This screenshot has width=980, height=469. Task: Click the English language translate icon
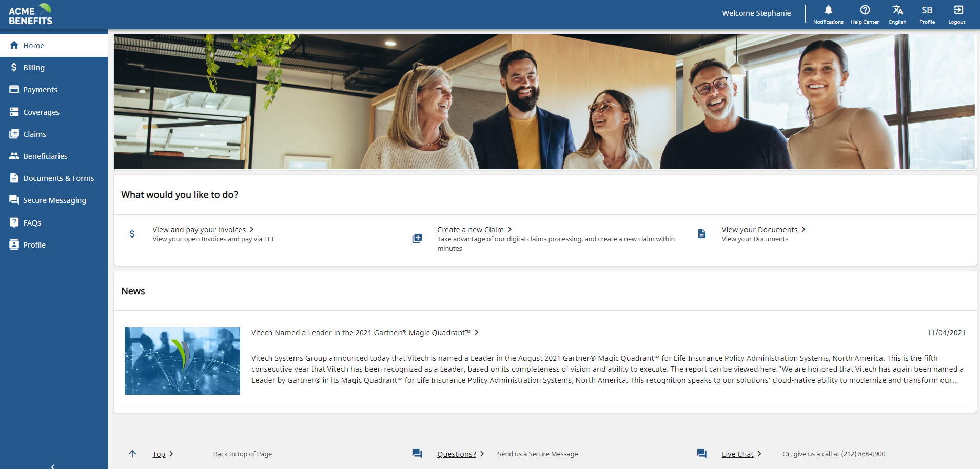click(x=897, y=10)
